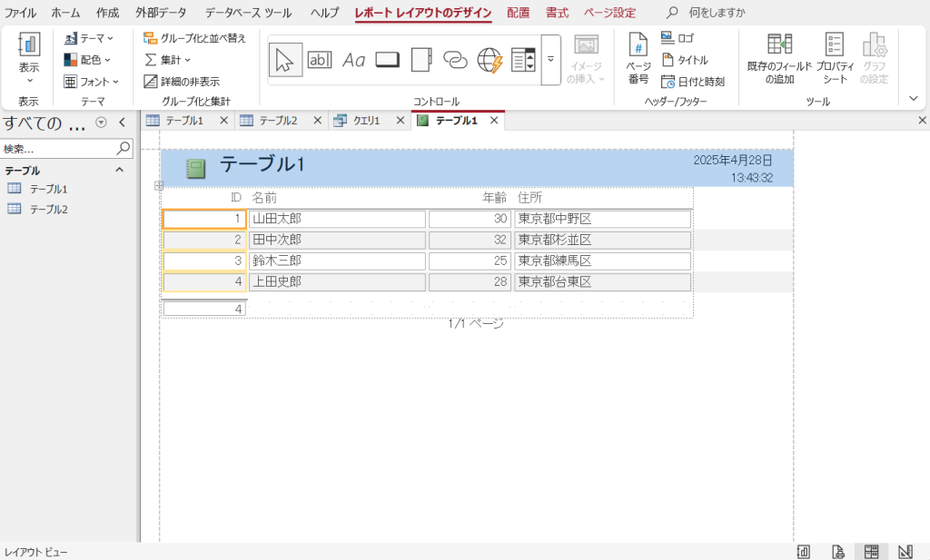Insert ページ番号 page number
This screenshot has height=560, width=930.
638,59
